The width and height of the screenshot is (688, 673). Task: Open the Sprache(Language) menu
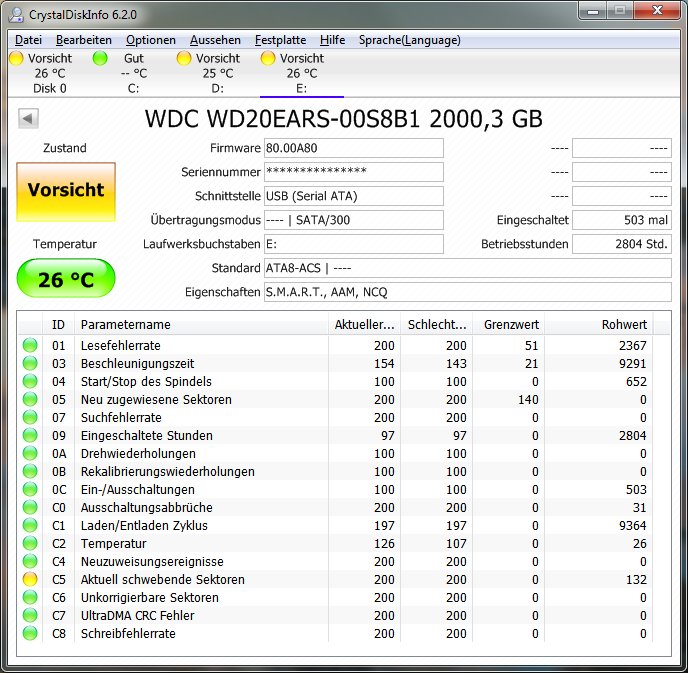pyautogui.click(x=410, y=40)
